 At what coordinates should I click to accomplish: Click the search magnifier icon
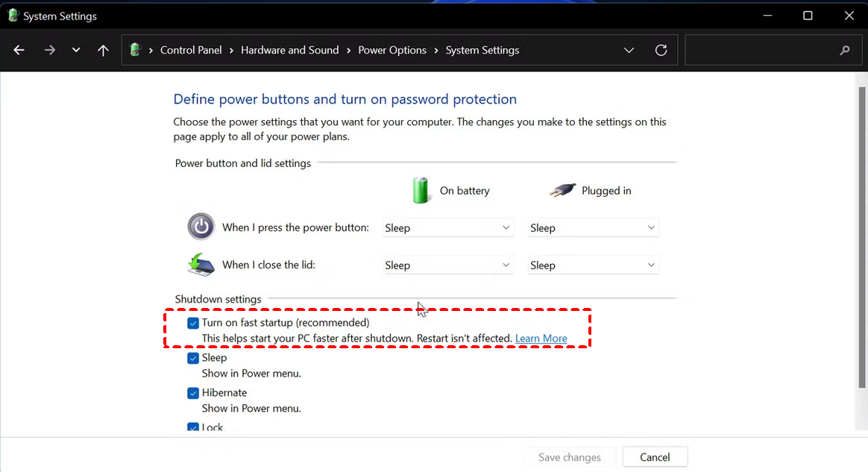(844, 50)
